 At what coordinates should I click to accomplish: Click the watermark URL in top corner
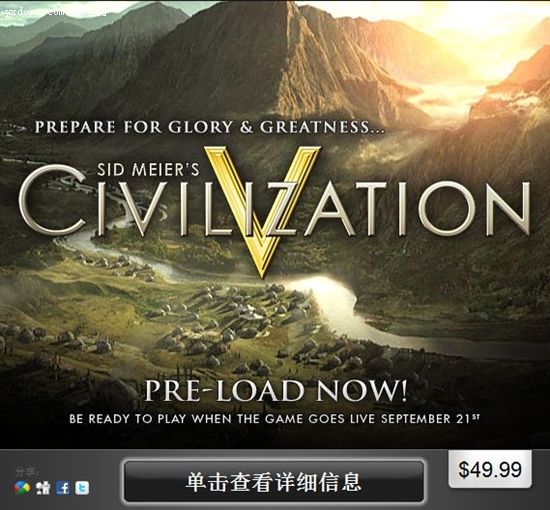(54, 11)
